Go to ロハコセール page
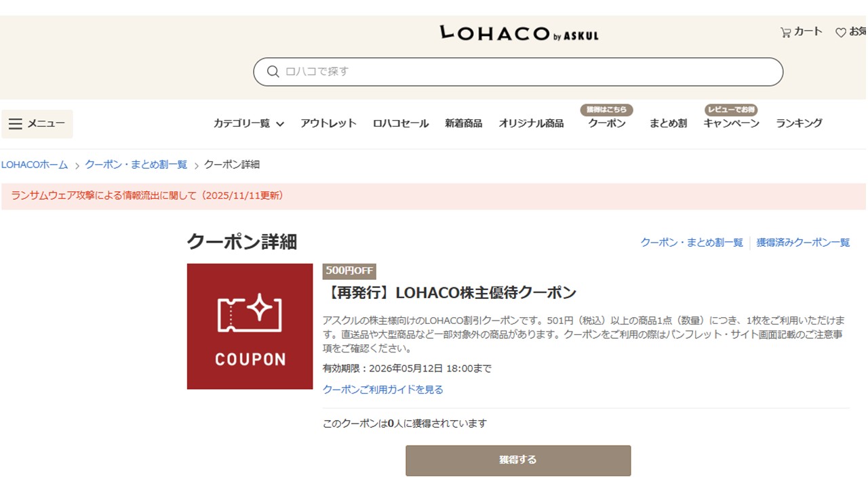The image size is (868, 488). point(401,123)
